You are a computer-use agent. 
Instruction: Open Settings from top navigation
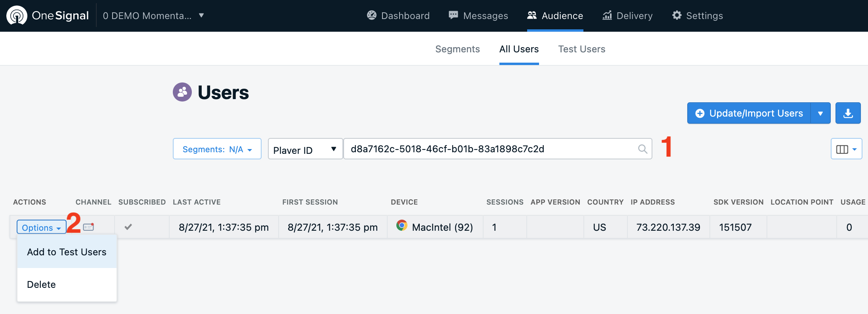click(x=698, y=15)
